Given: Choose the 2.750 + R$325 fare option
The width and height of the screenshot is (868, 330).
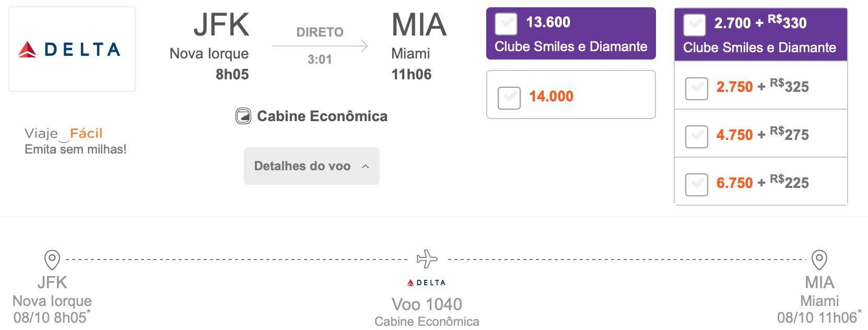Looking at the screenshot, I should click(x=697, y=88).
